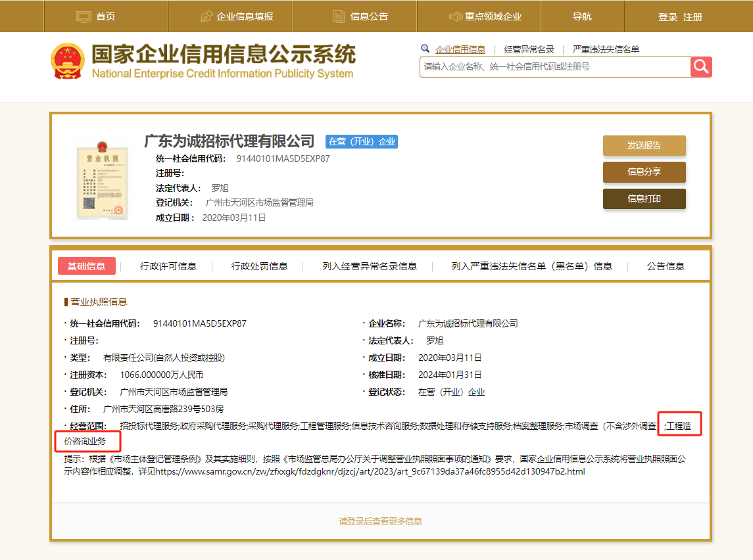Click the small magnifier beside 企业信用信息
Viewport: 753px width, 560px height.
pyautogui.click(x=427, y=49)
